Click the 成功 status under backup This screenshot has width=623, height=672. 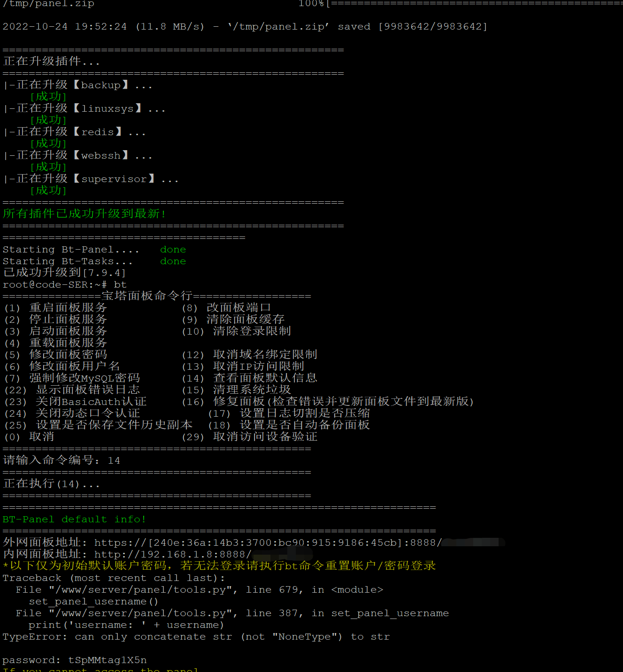[x=48, y=97]
